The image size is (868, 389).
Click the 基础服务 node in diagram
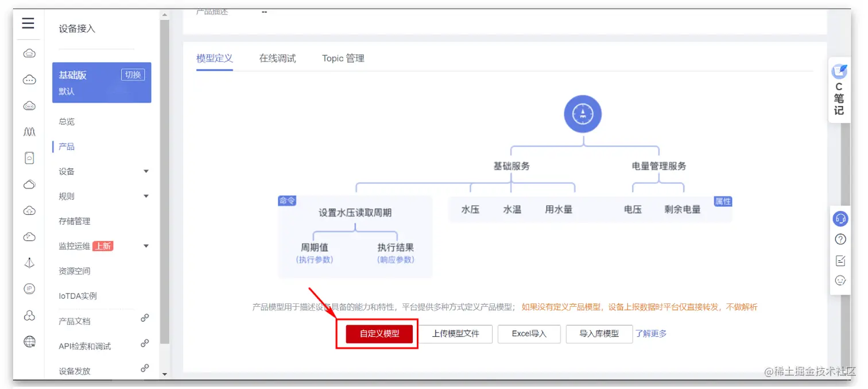coord(511,166)
